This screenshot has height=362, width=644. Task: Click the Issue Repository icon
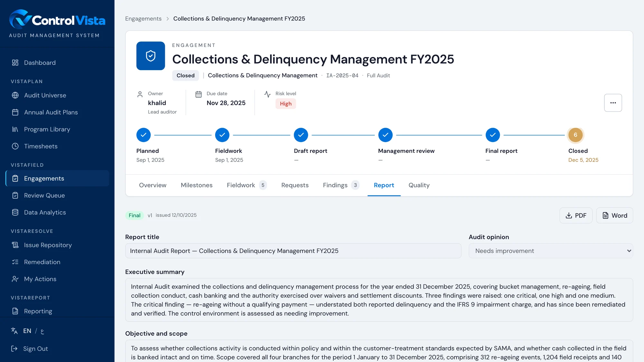pyautogui.click(x=15, y=245)
